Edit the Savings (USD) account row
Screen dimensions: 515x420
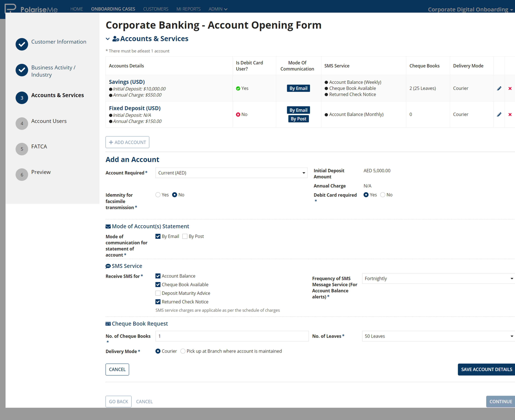pyautogui.click(x=499, y=88)
